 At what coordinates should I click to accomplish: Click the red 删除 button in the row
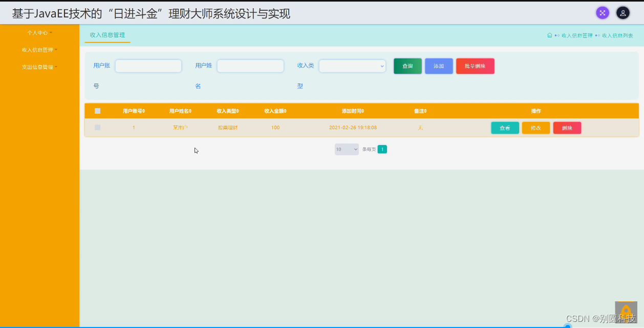tap(567, 128)
